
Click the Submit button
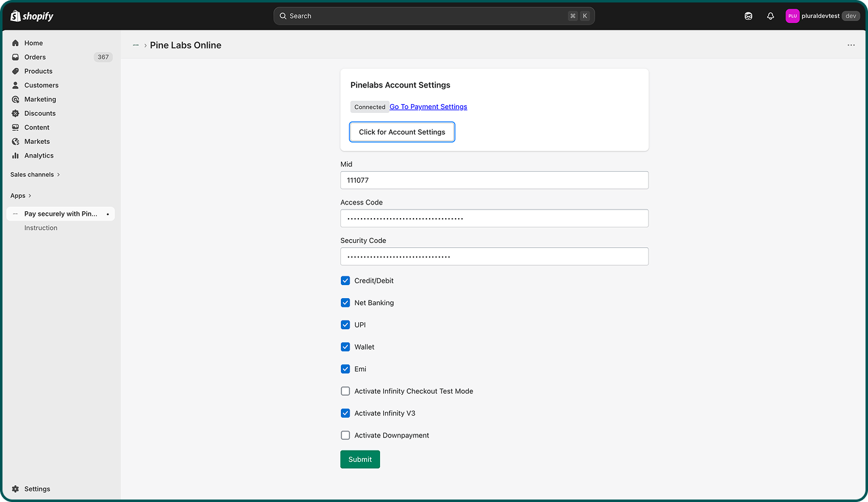360,459
